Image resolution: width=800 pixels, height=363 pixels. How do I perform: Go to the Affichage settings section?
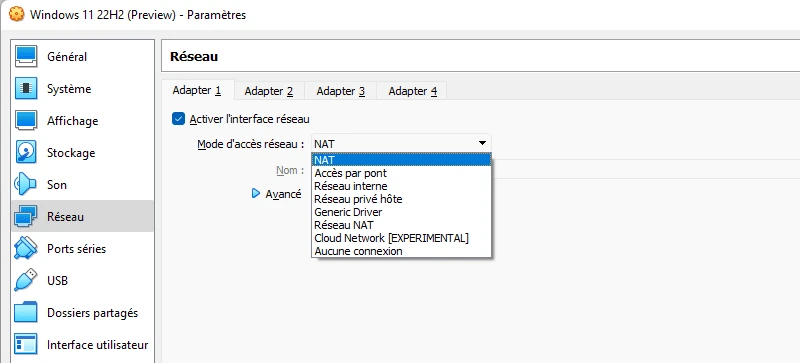72,121
